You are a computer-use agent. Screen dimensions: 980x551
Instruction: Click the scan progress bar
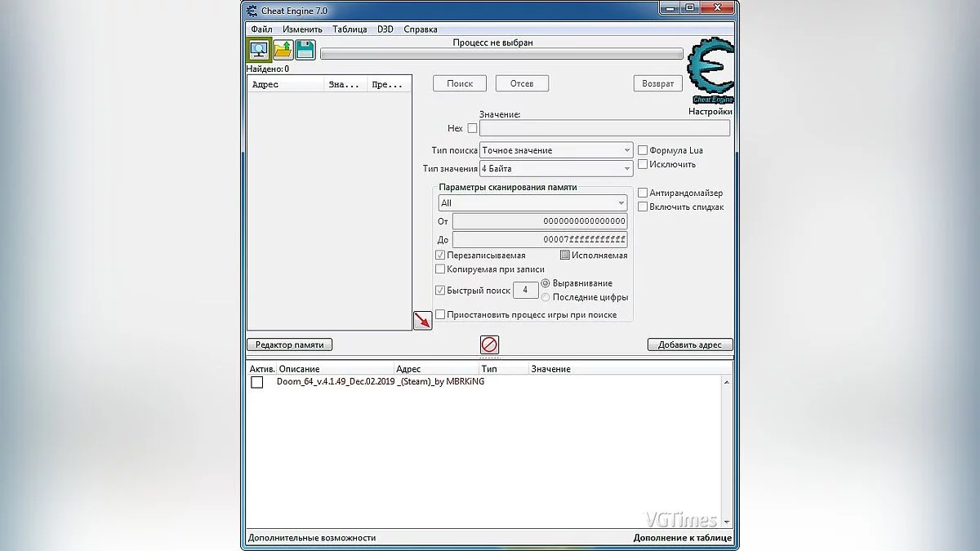pos(501,54)
